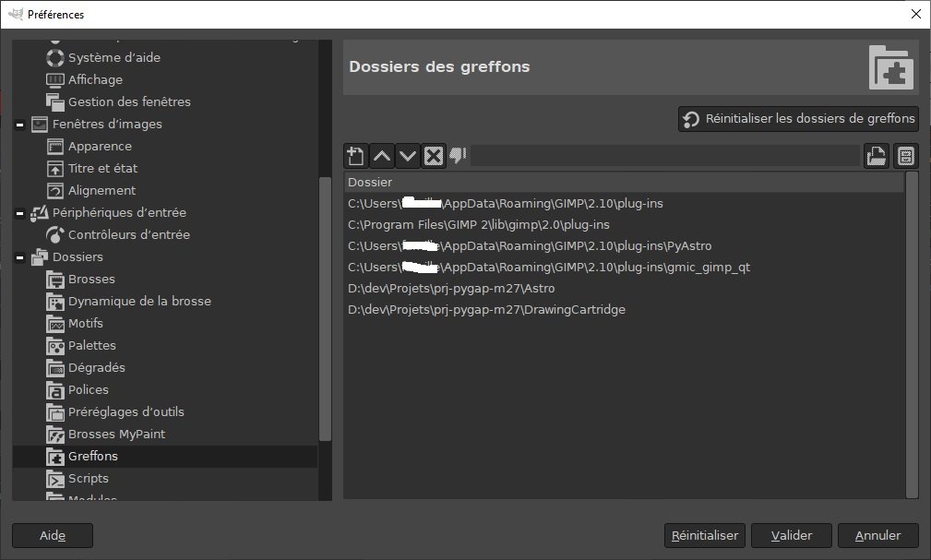Click the Polices folder icon
This screenshot has width=931, height=560.
[55, 389]
